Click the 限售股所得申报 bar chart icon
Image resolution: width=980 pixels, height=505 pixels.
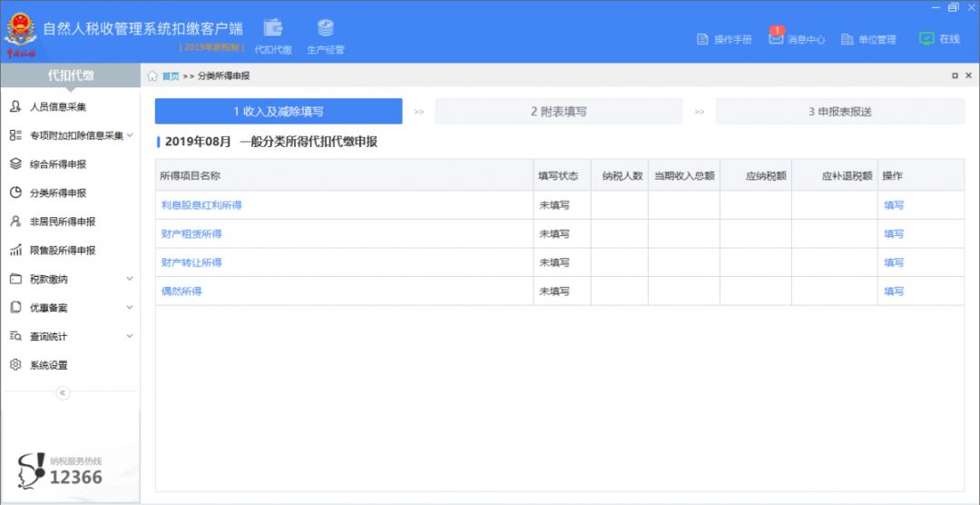point(15,251)
